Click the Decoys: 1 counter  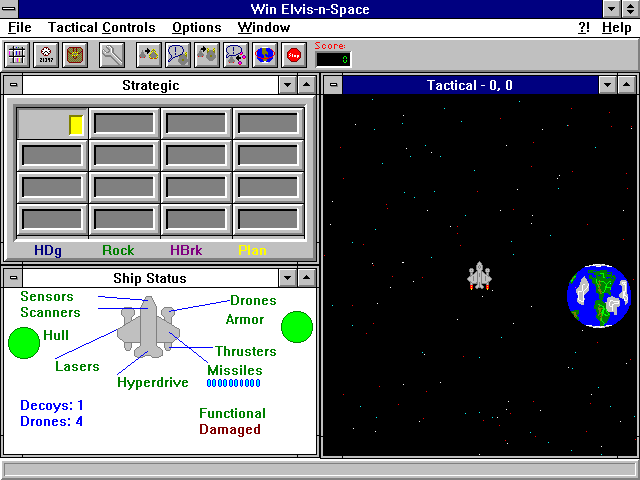pyautogui.click(x=52, y=405)
